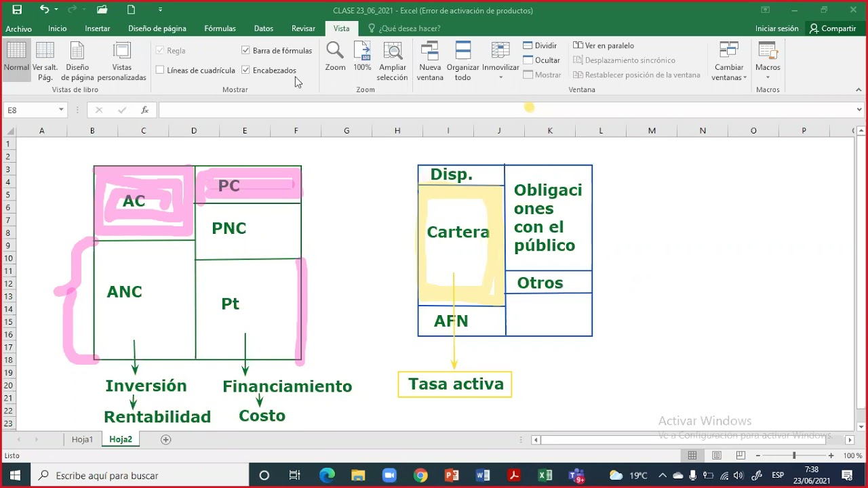Toggle Barra de fórmulas checkbox

point(245,50)
